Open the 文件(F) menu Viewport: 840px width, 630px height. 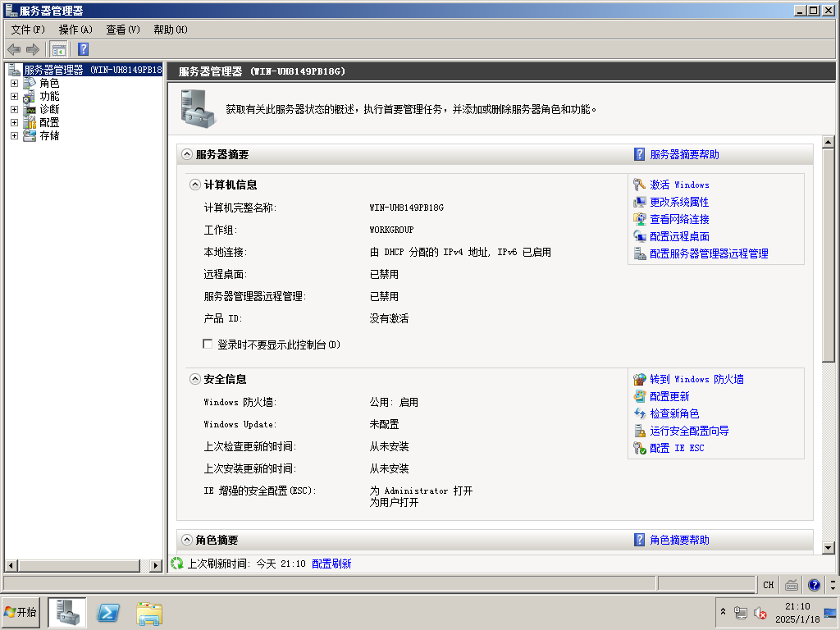tap(28, 30)
